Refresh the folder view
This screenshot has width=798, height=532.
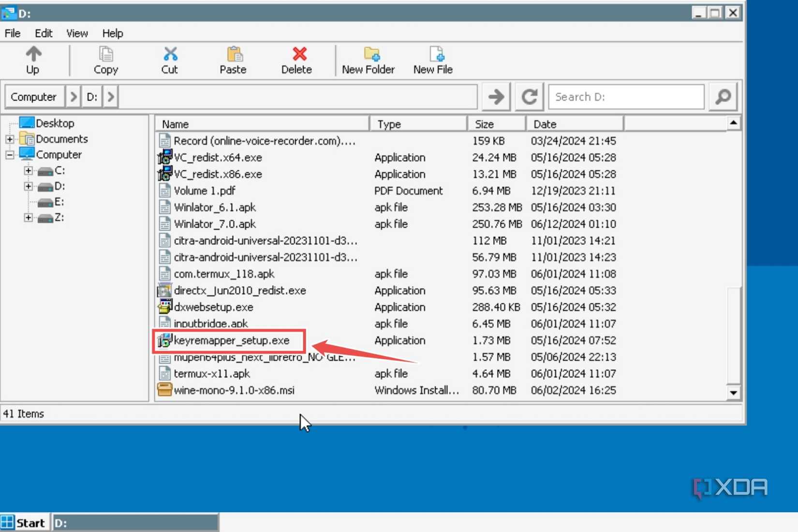coord(529,96)
